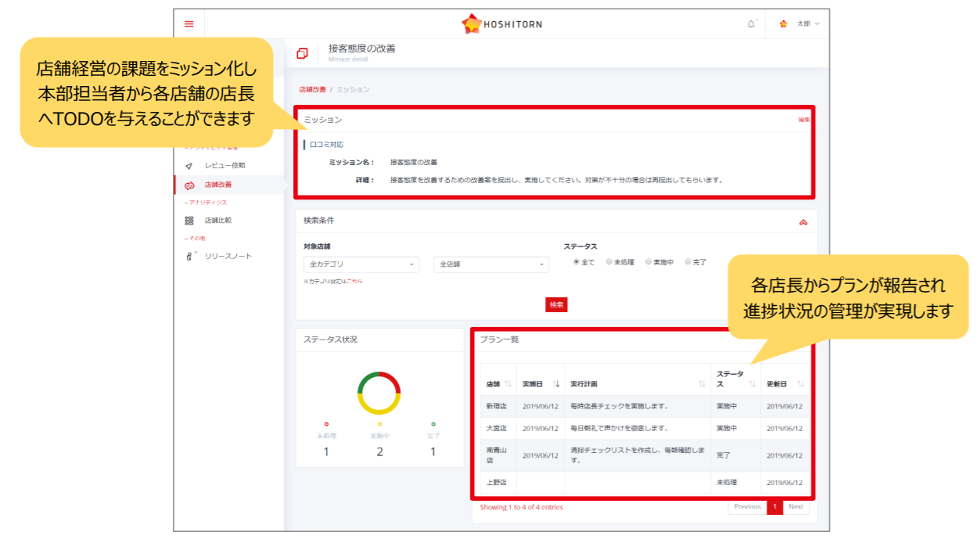Click the mission detail page icon
The image size is (980, 543).
302,53
